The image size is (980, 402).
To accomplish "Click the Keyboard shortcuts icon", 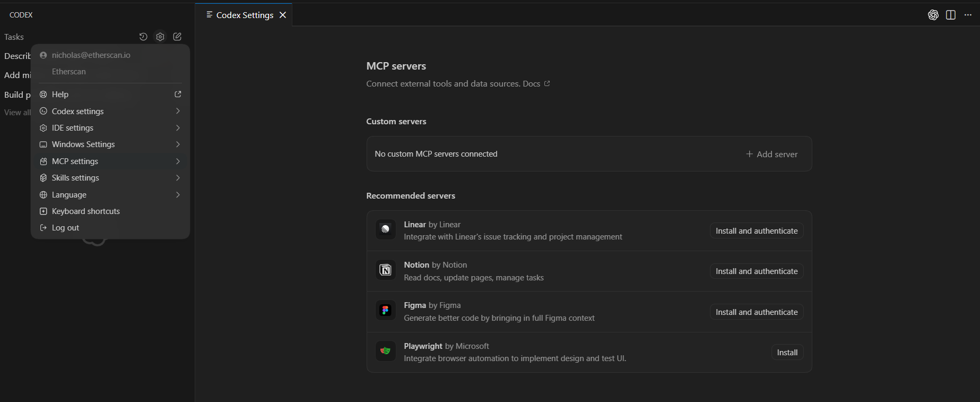I will pos(44,211).
